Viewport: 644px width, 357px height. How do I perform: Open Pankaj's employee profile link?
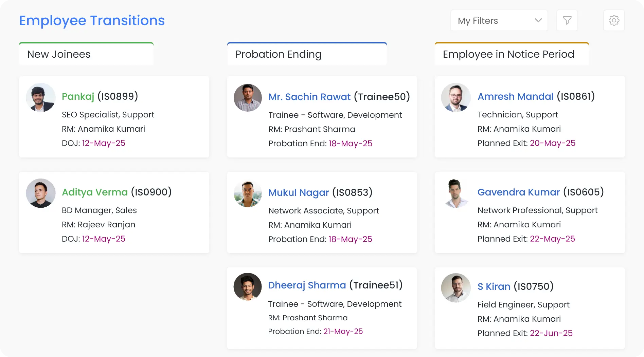78,96
